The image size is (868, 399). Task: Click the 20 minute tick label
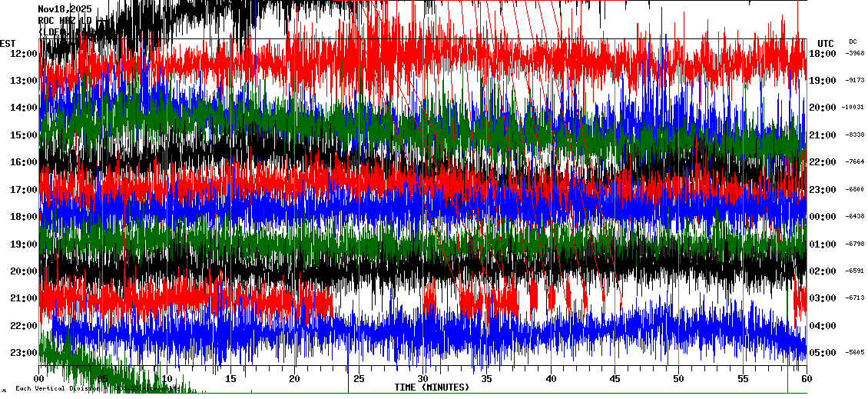[x=294, y=379]
